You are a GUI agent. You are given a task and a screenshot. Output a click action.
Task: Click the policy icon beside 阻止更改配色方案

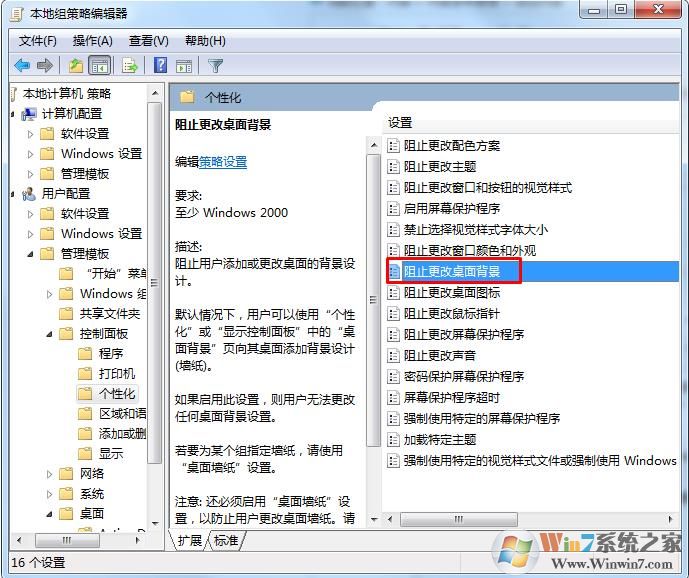393,145
